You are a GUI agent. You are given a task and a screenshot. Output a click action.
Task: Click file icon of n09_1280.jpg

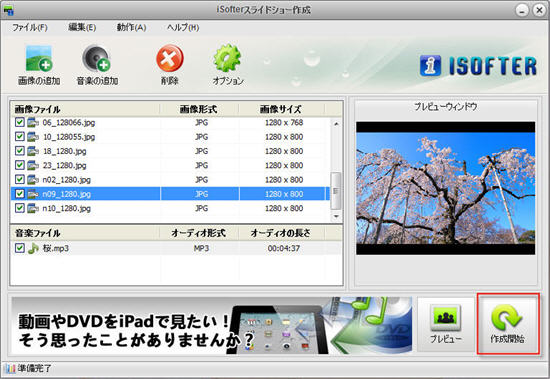(33, 194)
